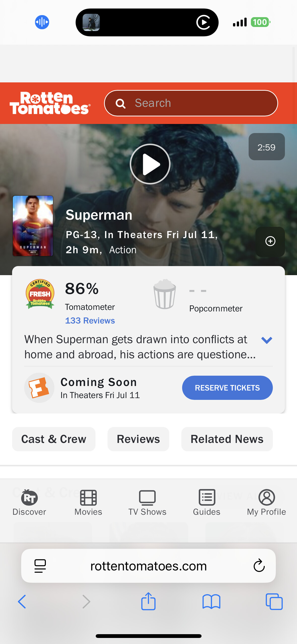Tap the Safari share icon
Image resolution: width=297 pixels, height=644 pixels.
tap(148, 601)
